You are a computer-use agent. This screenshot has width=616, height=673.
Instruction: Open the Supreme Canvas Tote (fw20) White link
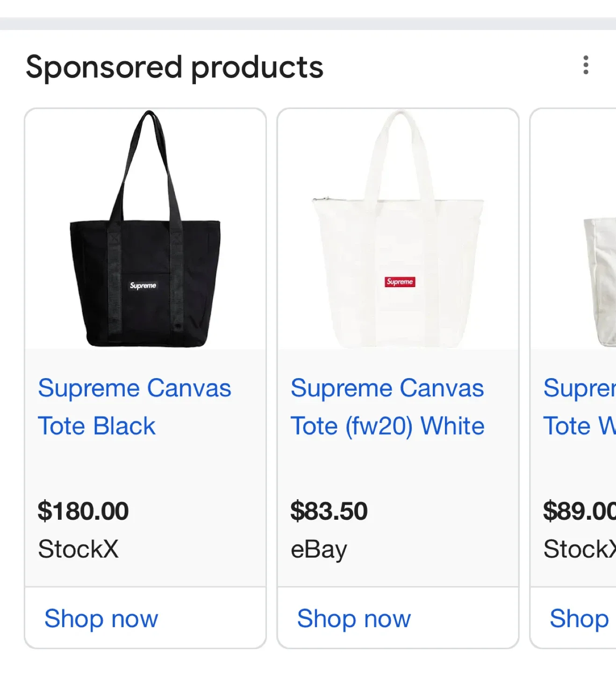coord(387,407)
